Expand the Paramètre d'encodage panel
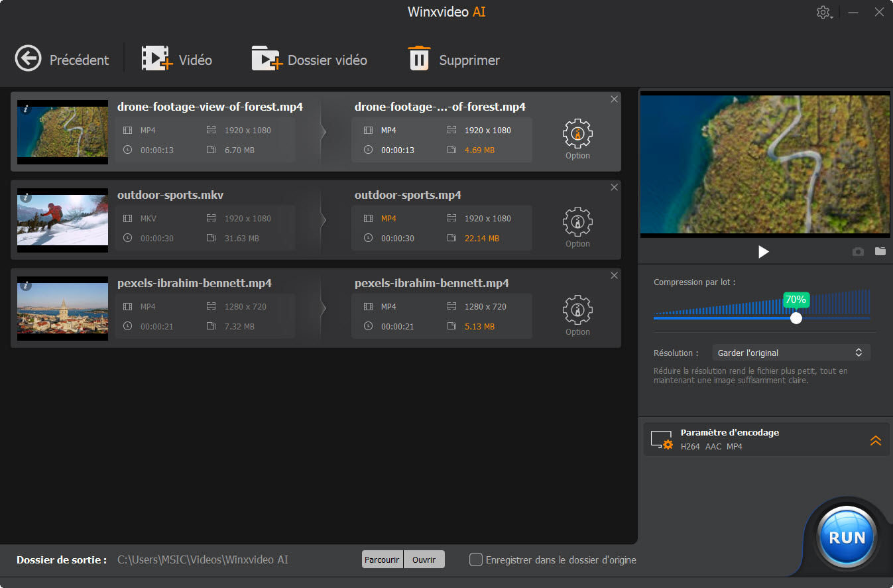893x588 pixels. pyautogui.click(x=875, y=440)
